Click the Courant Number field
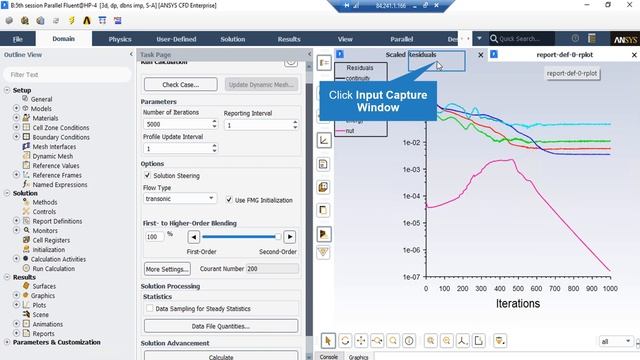This screenshot has height=360, width=640. click(x=272, y=269)
